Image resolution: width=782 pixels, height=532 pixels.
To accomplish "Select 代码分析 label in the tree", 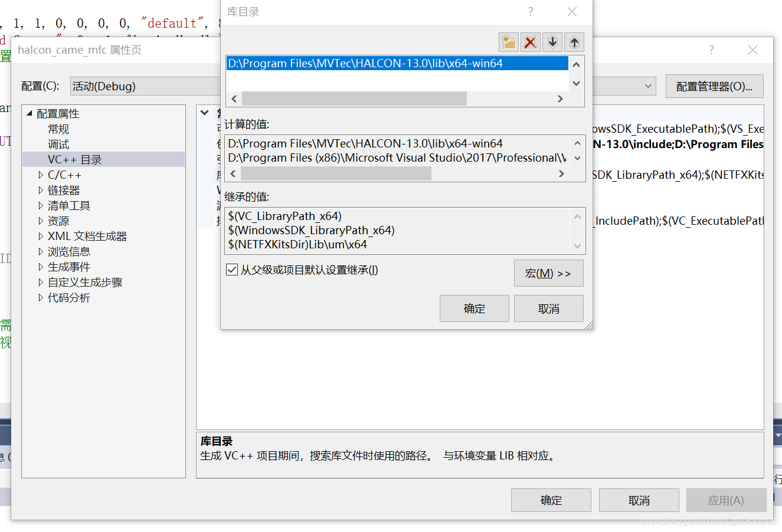I will [69, 298].
